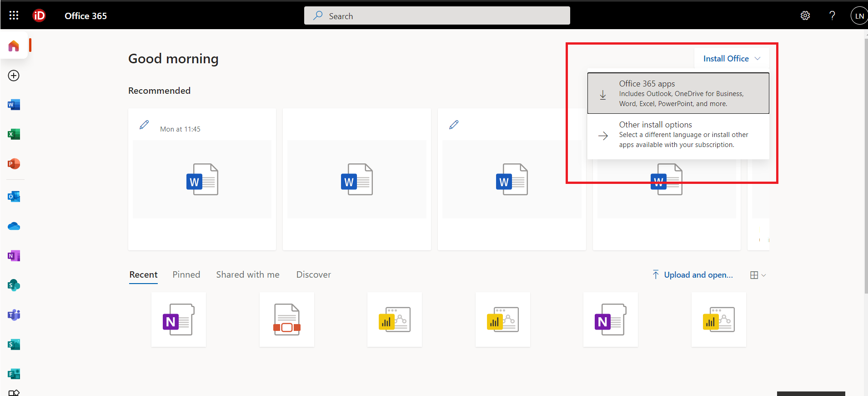Open first recent Power BI report tile
The height and width of the screenshot is (396, 868).
[395, 320]
